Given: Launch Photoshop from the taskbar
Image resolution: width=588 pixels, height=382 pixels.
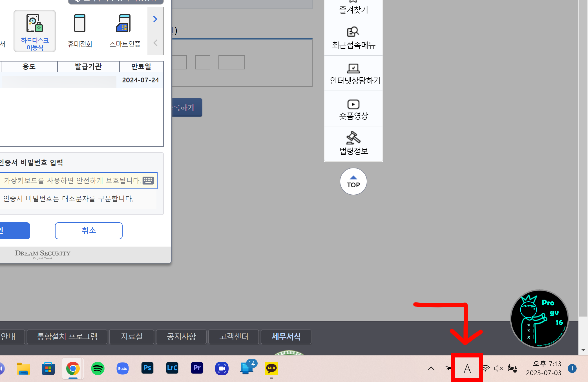Looking at the screenshot, I should point(147,368).
